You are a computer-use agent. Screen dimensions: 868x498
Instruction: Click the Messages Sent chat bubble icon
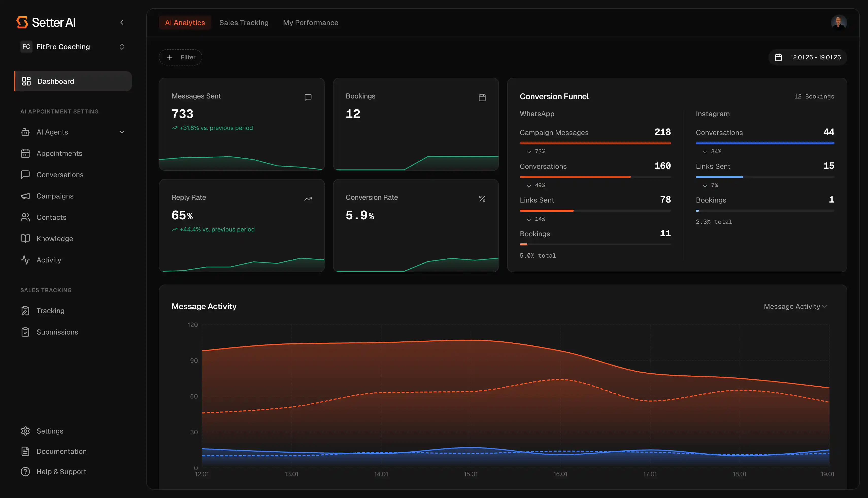coord(308,97)
